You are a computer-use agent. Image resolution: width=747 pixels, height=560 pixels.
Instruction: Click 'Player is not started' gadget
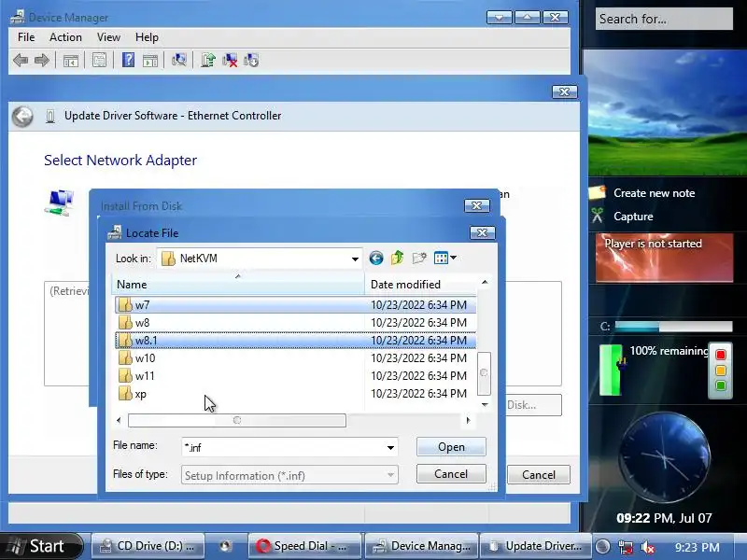coord(664,258)
